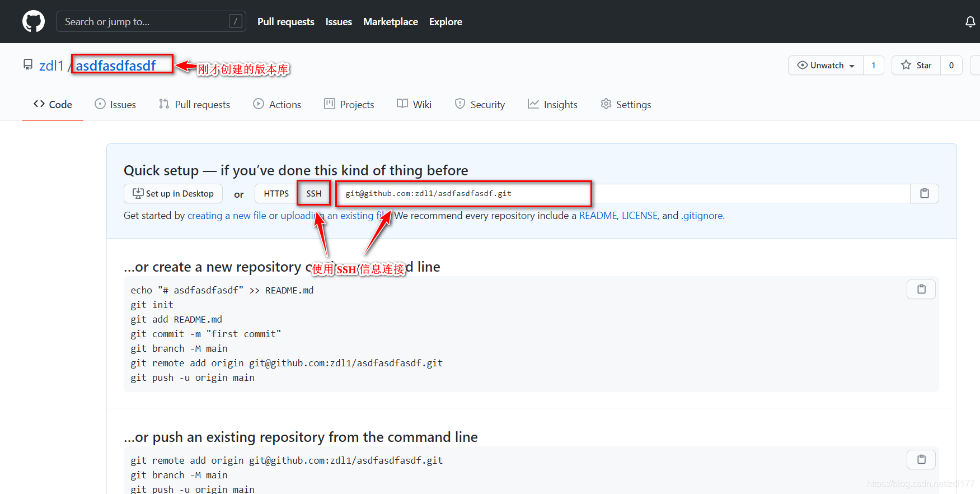This screenshot has width=980, height=494.
Task: Click the git add README.md line
Action: pyautogui.click(x=176, y=319)
